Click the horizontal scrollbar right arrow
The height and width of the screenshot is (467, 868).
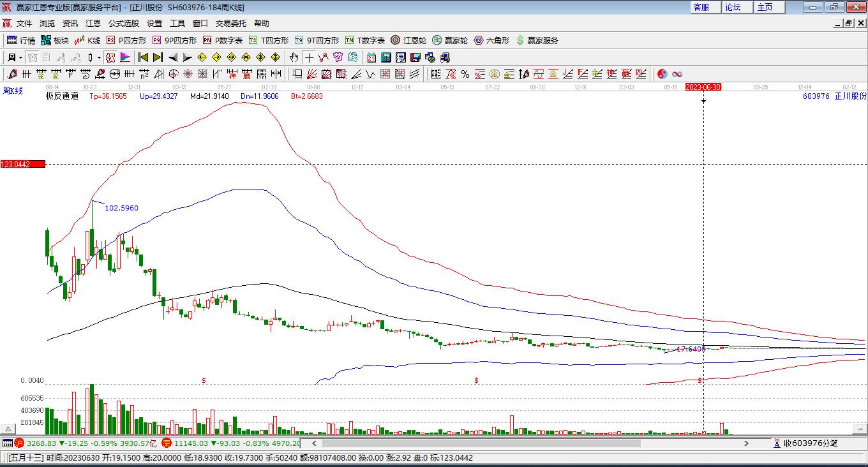tap(747, 443)
